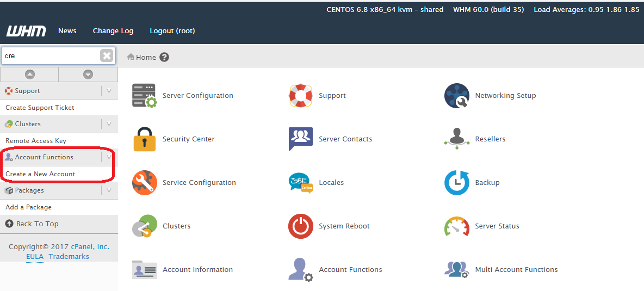The width and height of the screenshot is (644, 291).
Task: Open the Server Configuration icon
Action: (144, 96)
